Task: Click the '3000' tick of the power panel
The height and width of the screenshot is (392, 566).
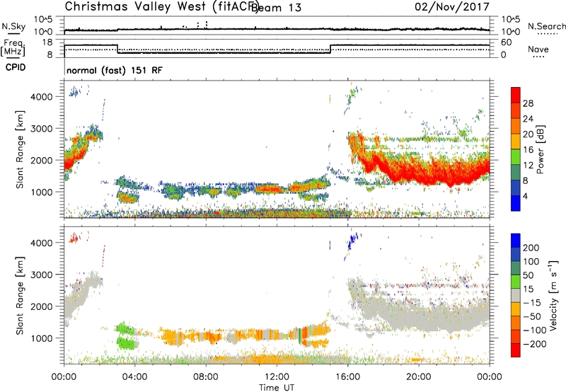Action: (42, 129)
